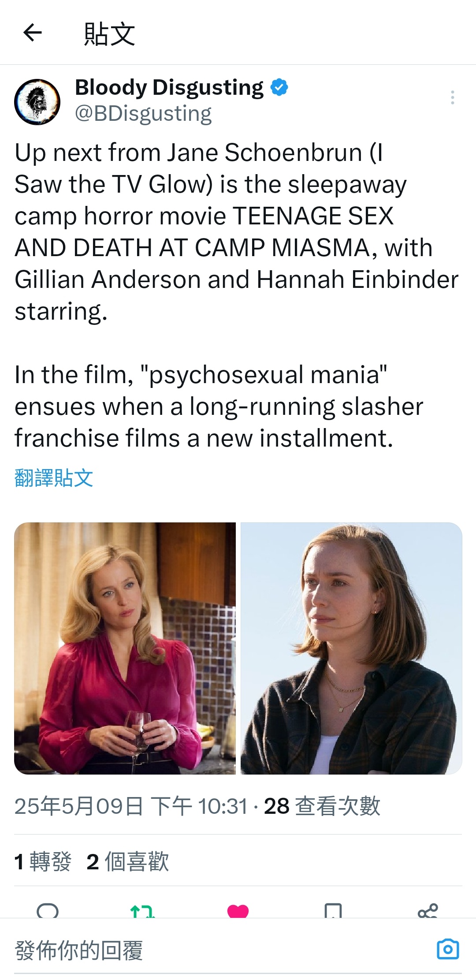Show the 2 個喜歡 likes list
Image resolution: width=476 pixels, height=980 pixels.
(128, 861)
